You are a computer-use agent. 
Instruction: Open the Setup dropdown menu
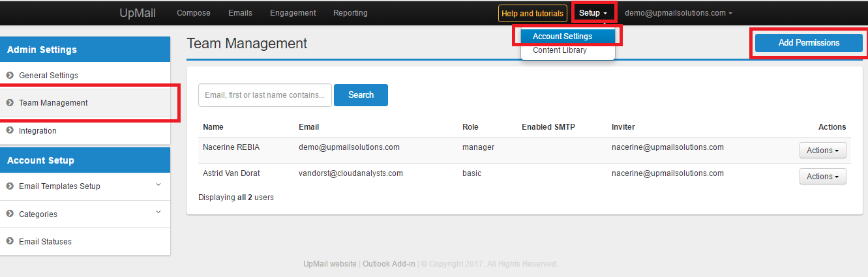(x=593, y=13)
